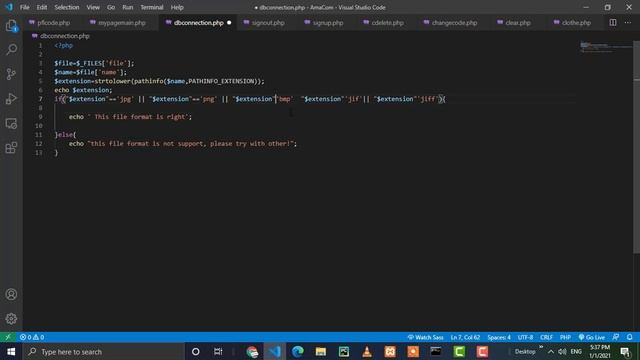Screen dimensions: 640x360
Task: Open Chrome from the taskbar
Action: pyautogui.click(x=252, y=351)
